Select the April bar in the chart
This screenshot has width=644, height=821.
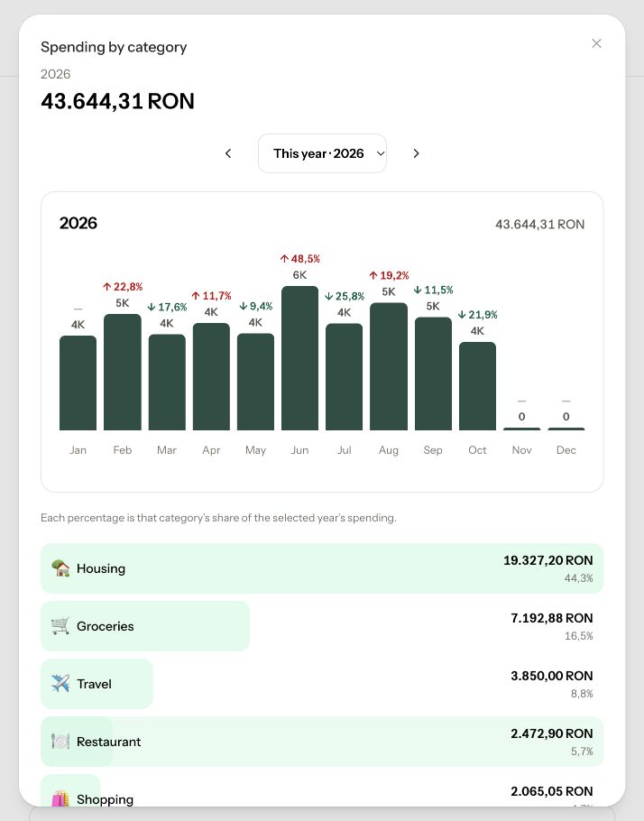click(x=212, y=376)
